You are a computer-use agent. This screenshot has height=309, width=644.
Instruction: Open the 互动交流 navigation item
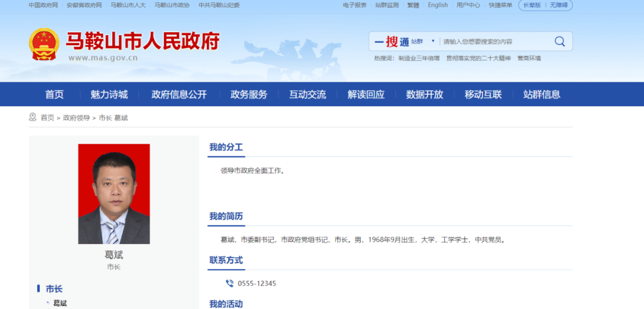(308, 94)
